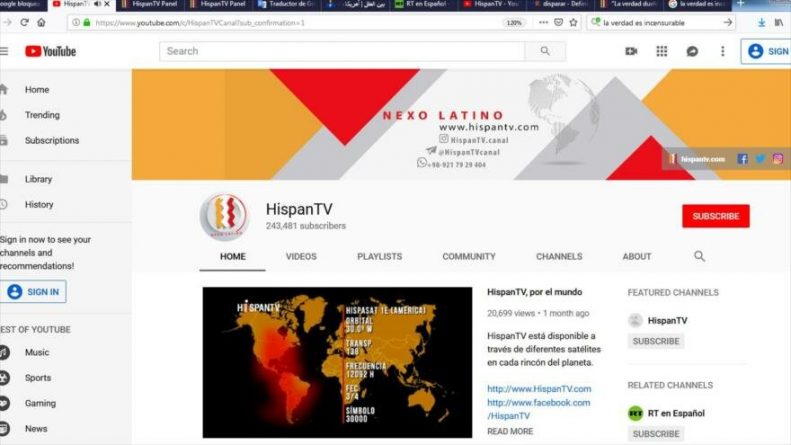Click the YouTube search input field
The width and height of the screenshot is (791, 445).
tap(343, 51)
